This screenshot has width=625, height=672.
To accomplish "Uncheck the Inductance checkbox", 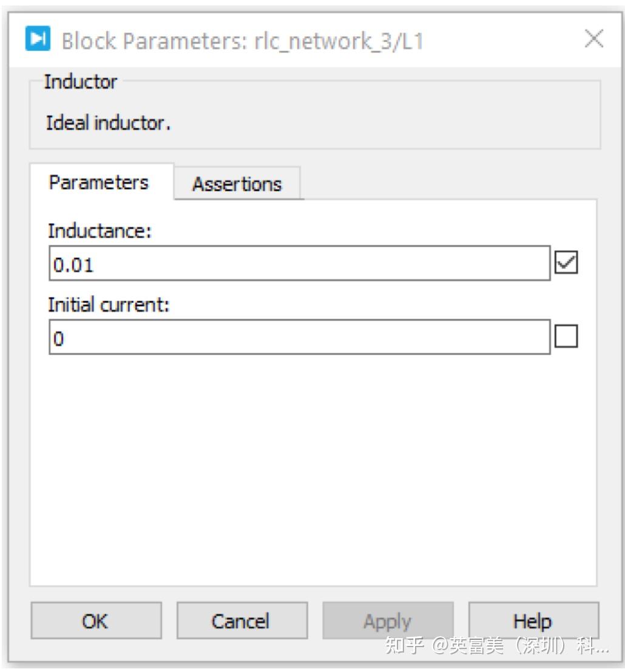I will 566,264.
